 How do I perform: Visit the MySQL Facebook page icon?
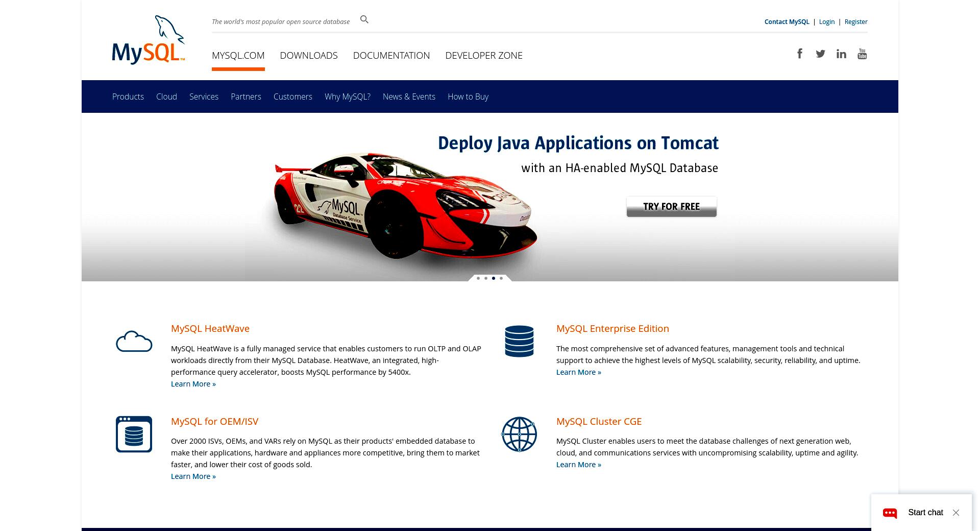pyautogui.click(x=800, y=54)
